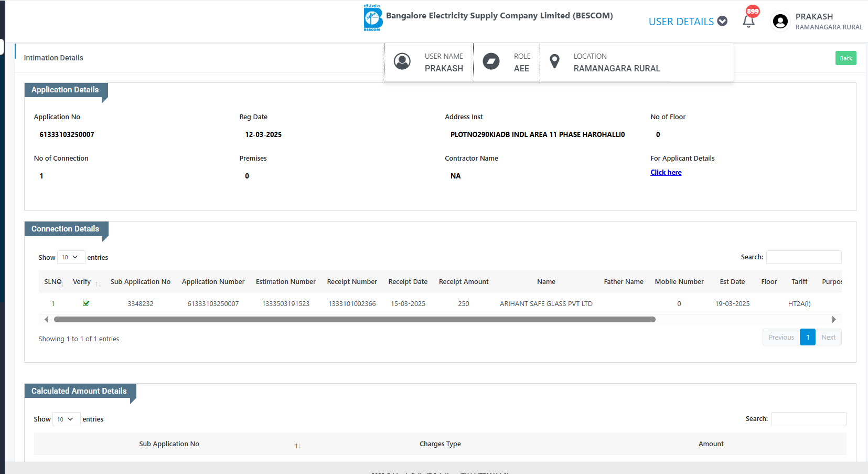The image size is (868, 474).
Task: Sort Sub Application No in Calculated Amount
Action: click(297, 445)
